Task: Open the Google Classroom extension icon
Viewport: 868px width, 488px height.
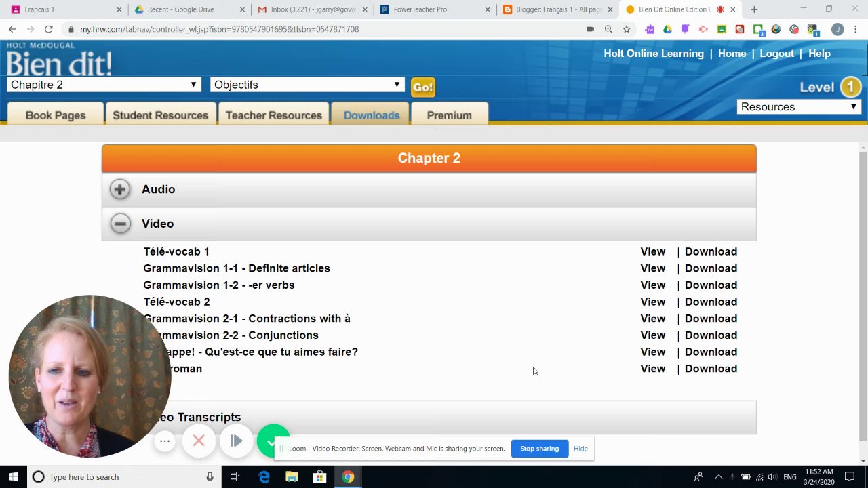Action: pyautogui.click(x=722, y=29)
